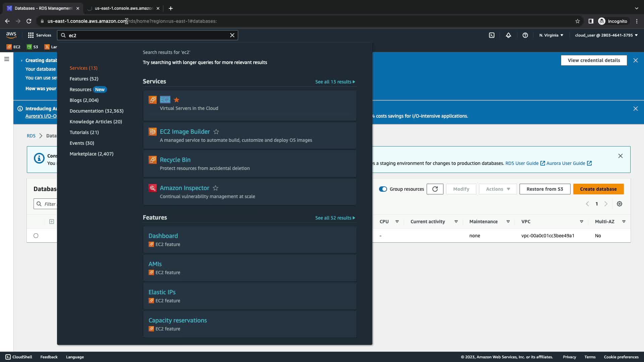
Task: Select the database row radio button
Action: click(x=36, y=236)
